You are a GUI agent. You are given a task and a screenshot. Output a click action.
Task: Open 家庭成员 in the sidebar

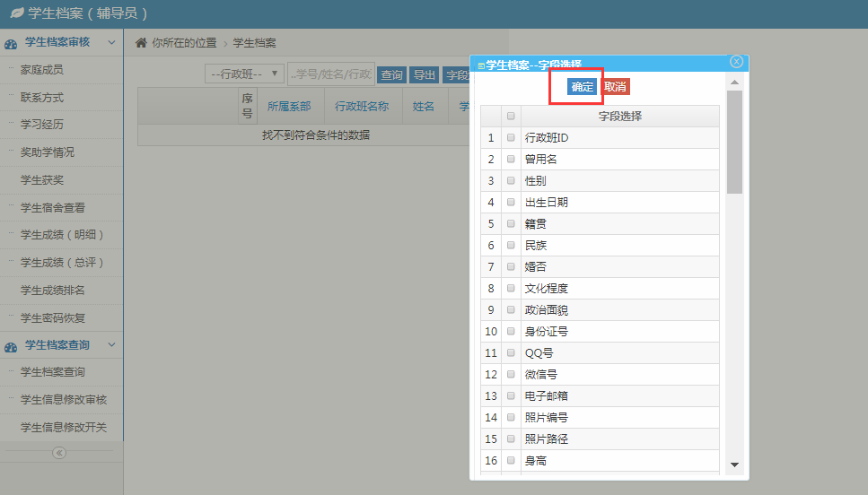click(42, 70)
